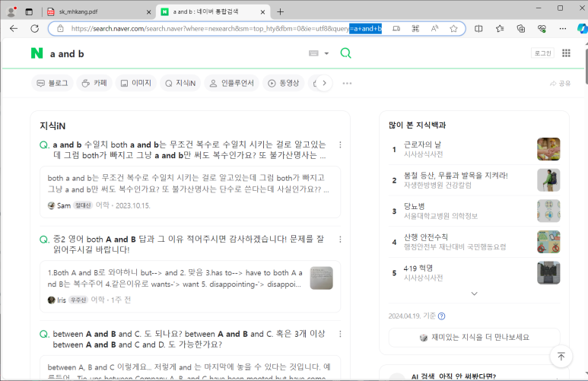Expand the 많이 본 지식백과 list chevron

coord(475,294)
